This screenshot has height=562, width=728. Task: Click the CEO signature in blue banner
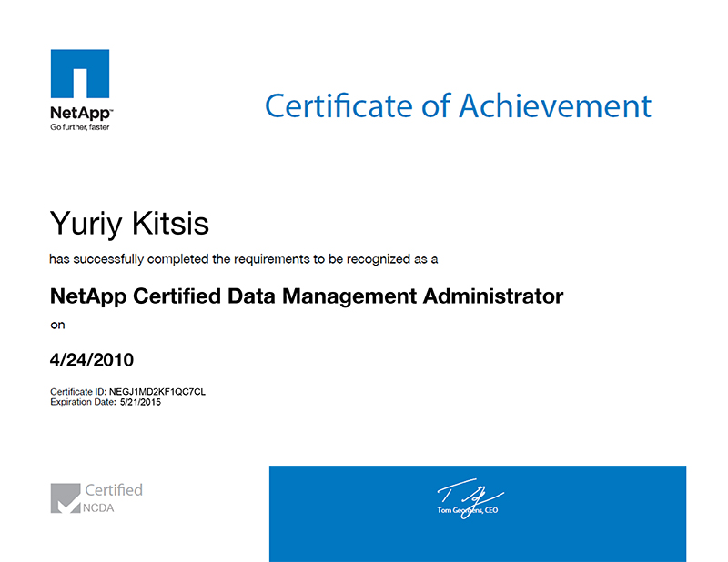pos(470,499)
